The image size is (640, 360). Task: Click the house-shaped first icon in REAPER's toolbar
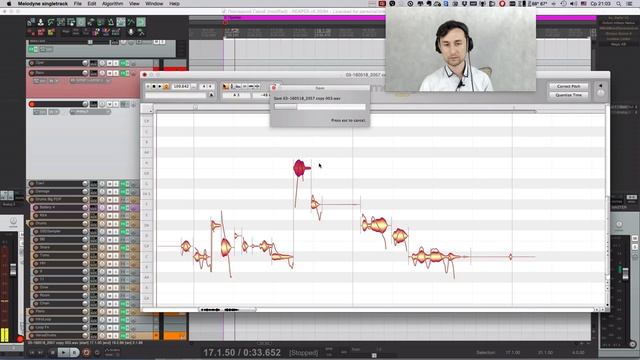point(31,22)
